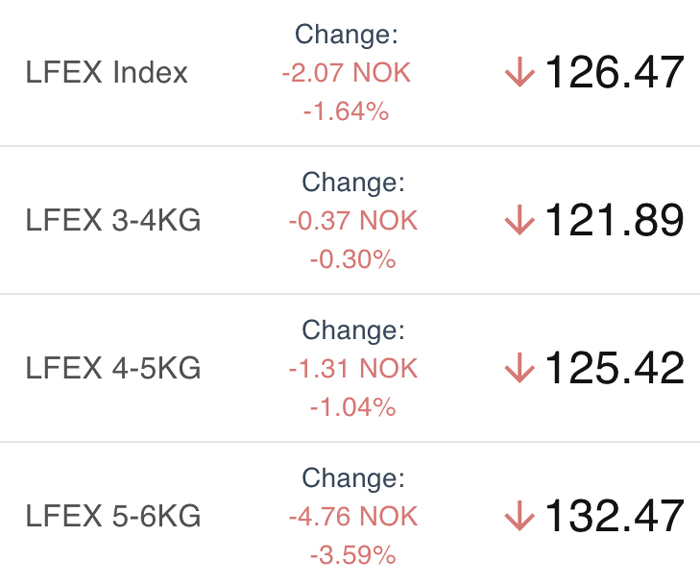Click the LFEX Index down arrow icon
This screenshot has height=585, width=700.
(x=520, y=72)
